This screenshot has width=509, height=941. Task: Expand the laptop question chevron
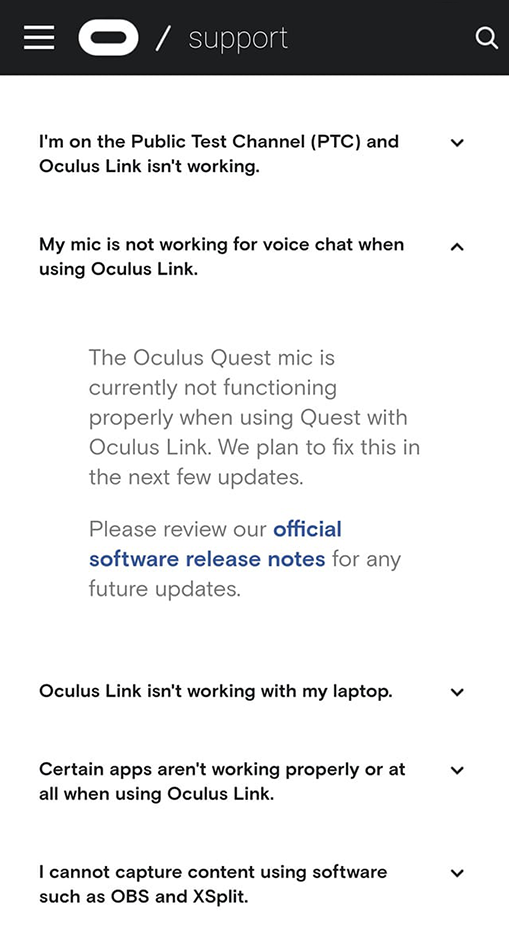(x=457, y=692)
